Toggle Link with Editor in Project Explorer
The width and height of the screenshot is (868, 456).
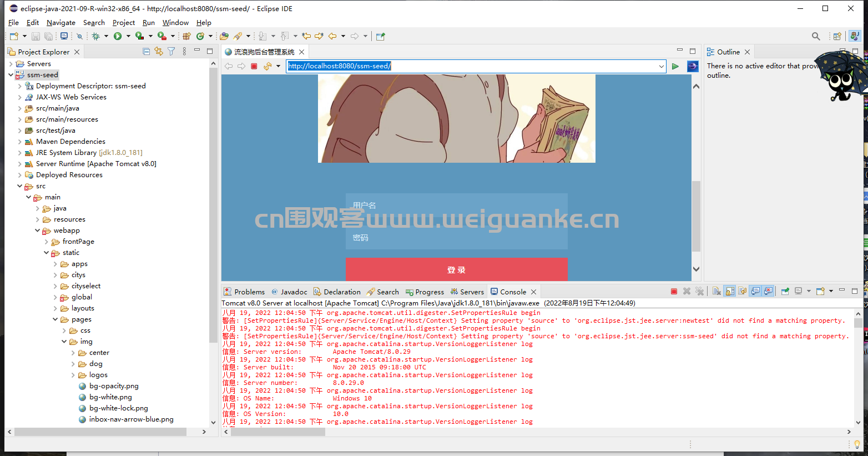pyautogui.click(x=159, y=52)
